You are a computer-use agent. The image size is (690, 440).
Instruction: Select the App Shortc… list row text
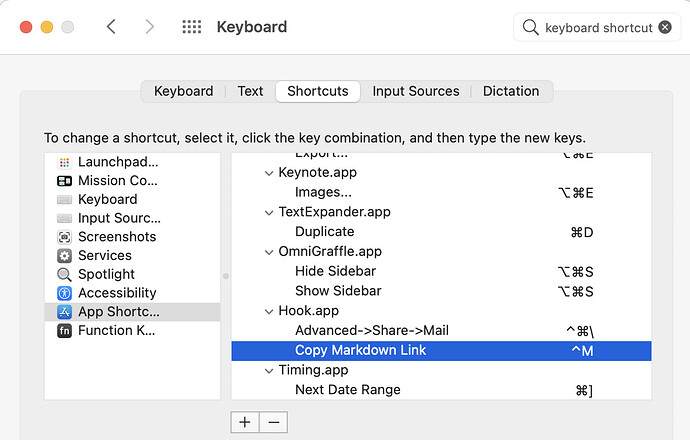[119, 312]
